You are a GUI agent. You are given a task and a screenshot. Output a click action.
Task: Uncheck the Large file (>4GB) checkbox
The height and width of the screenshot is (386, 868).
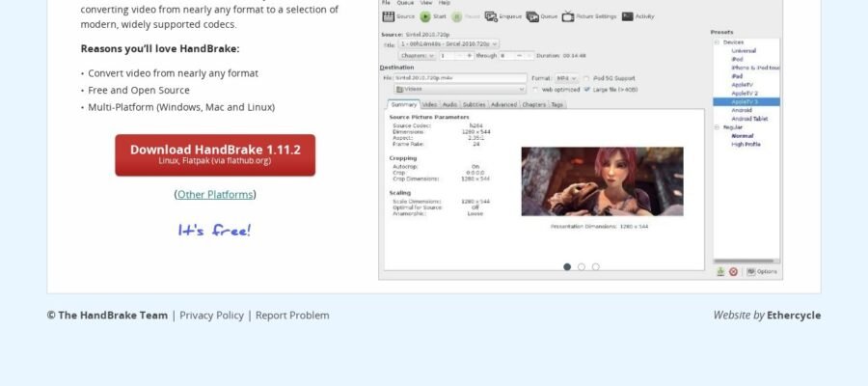click(586, 89)
